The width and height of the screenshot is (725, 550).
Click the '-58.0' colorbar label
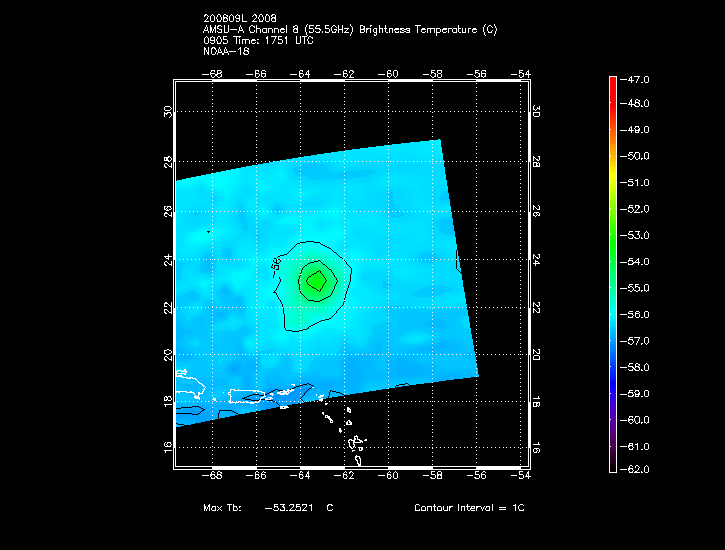[x=634, y=367]
